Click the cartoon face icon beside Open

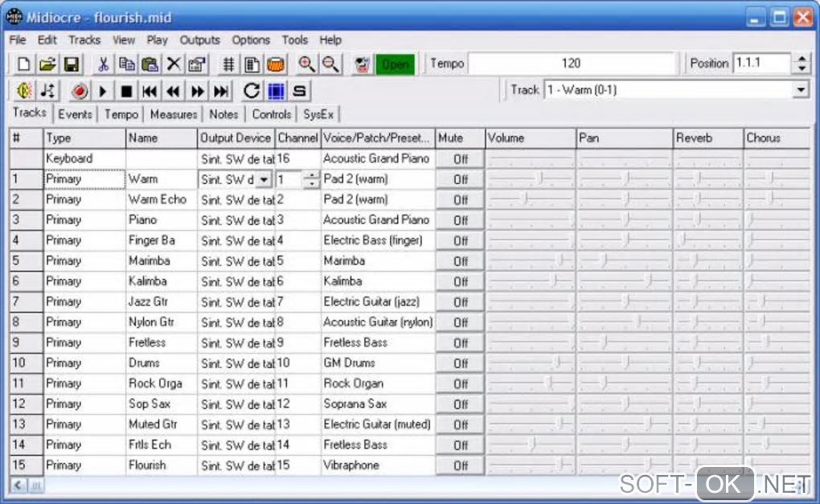point(362,64)
